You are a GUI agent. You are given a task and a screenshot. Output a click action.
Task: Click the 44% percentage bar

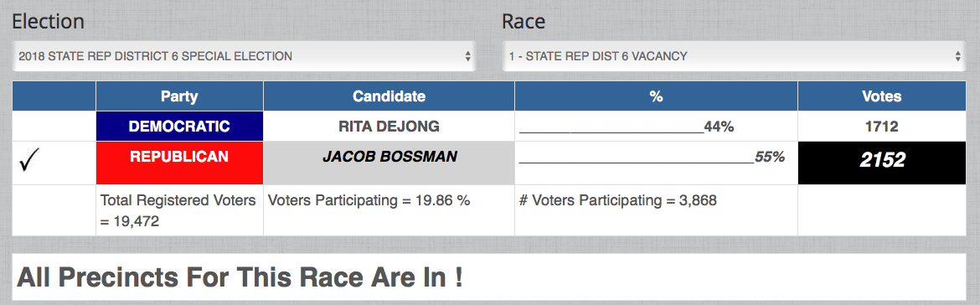pyautogui.click(x=627, y=127)
